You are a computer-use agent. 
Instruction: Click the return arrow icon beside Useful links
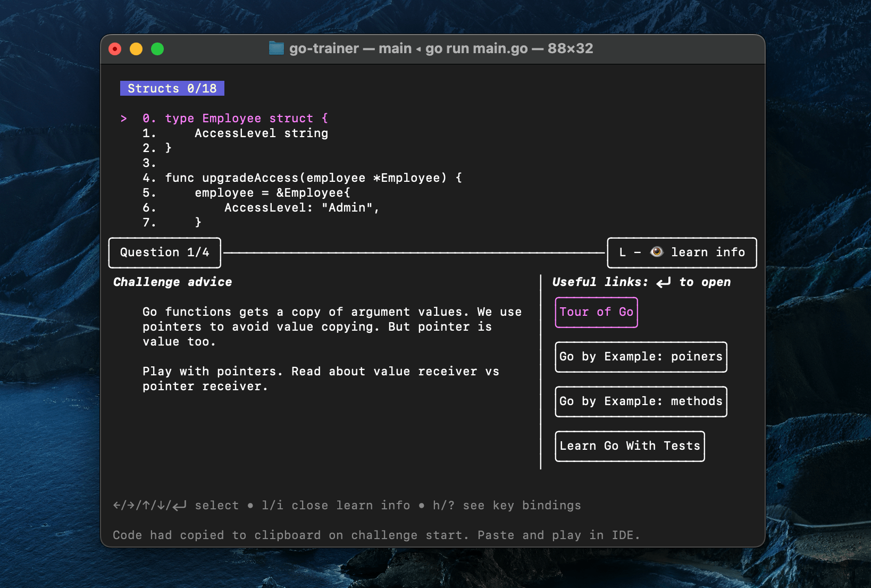(x=663, y=282)
